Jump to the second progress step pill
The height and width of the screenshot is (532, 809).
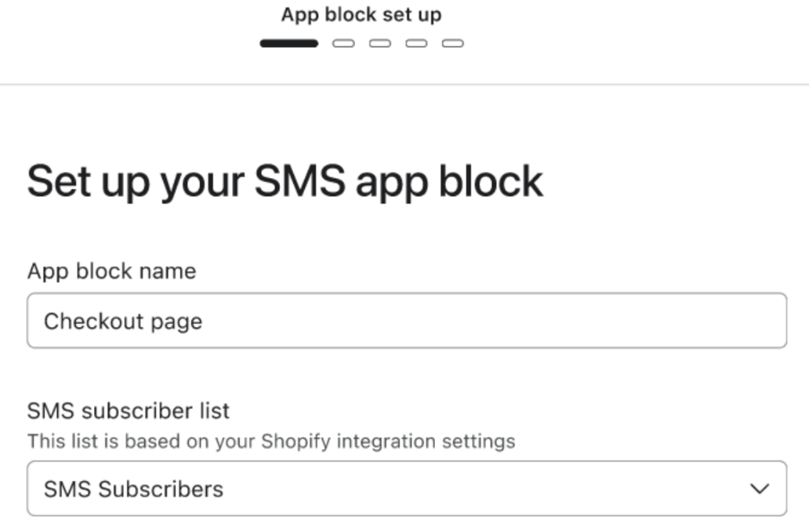pos(344,43)
